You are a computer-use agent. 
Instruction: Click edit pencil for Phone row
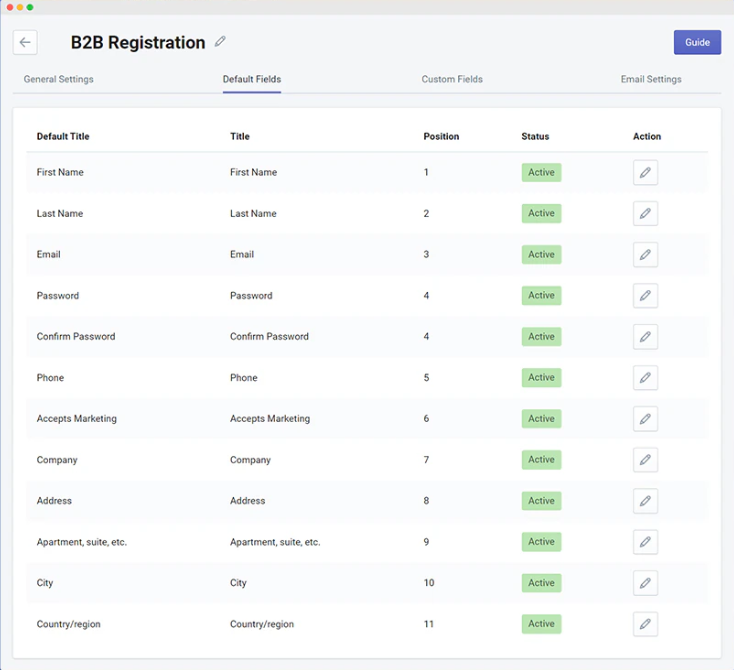645,378
